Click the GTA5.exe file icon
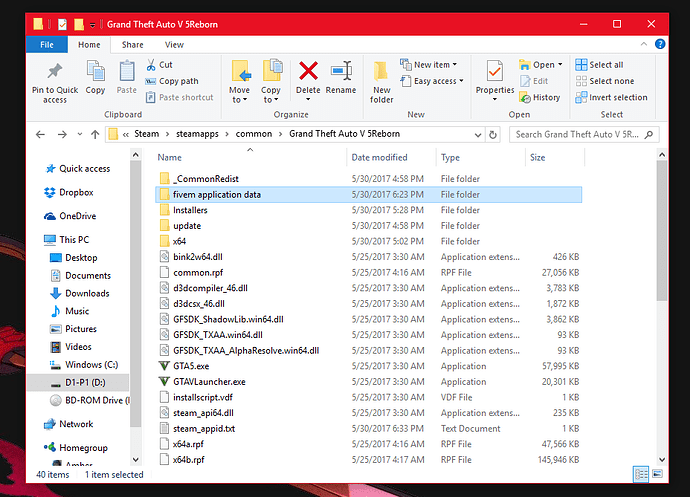 point(165,366)
